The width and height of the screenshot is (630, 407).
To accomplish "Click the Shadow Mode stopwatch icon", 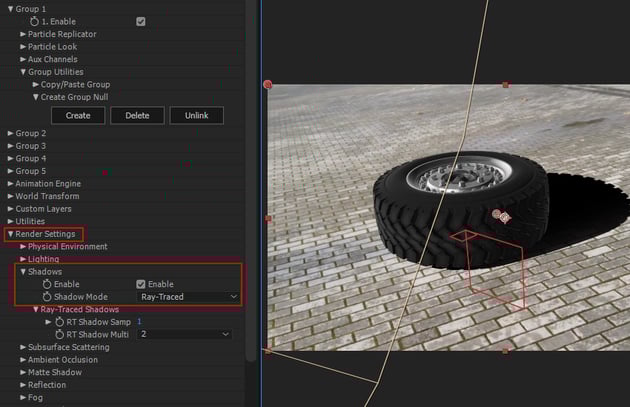I will (x=46, y=297).
